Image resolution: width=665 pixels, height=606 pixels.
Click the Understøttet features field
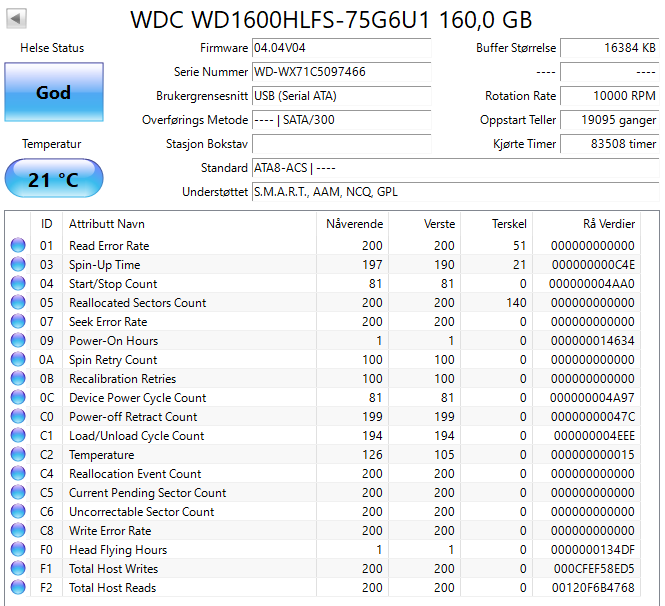[x=455, y=192]
